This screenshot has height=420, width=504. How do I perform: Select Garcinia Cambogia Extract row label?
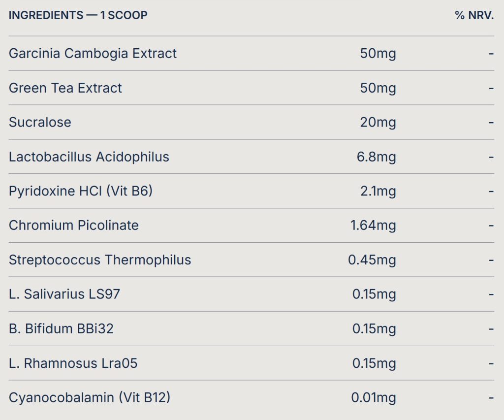(x=93, y=53)
